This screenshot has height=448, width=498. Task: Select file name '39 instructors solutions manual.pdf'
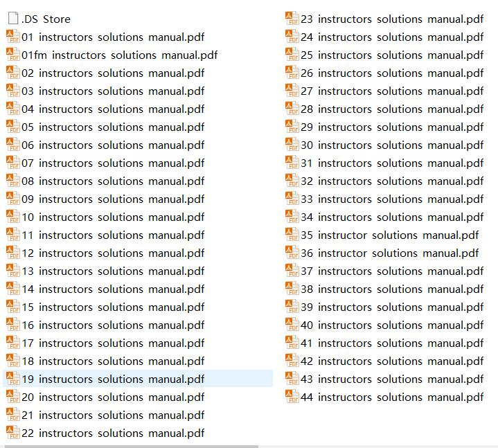click(x=392, y=307)
